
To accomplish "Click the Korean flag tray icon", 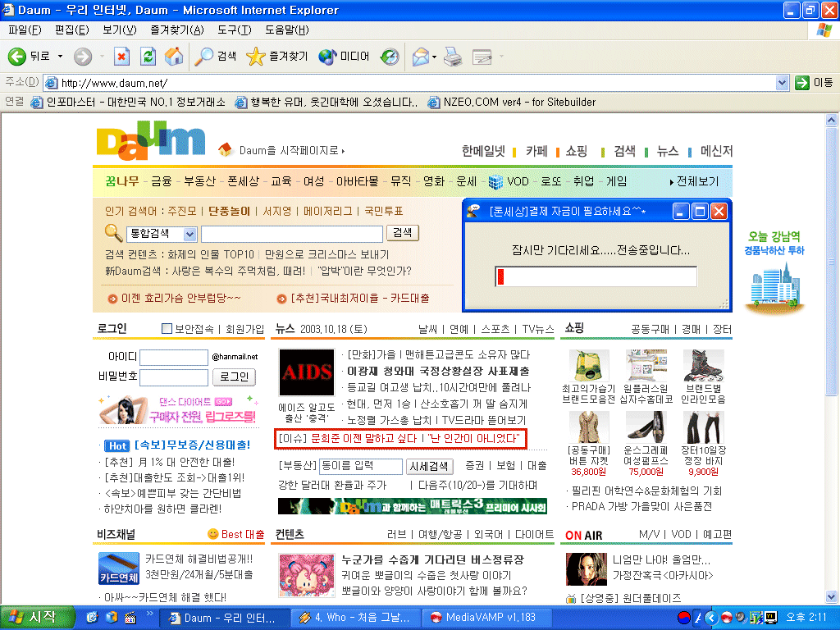I will click(683, 617).
